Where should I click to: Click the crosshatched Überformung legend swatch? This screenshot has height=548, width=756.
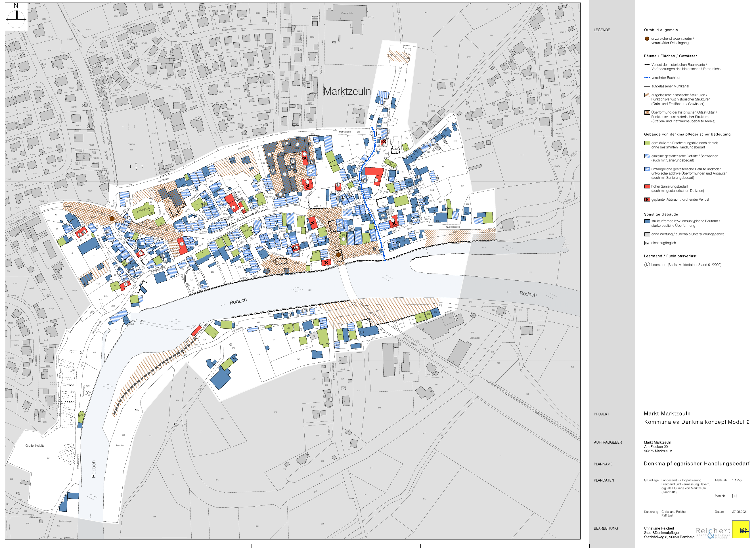pyautogui.click(x=647, y=113)
